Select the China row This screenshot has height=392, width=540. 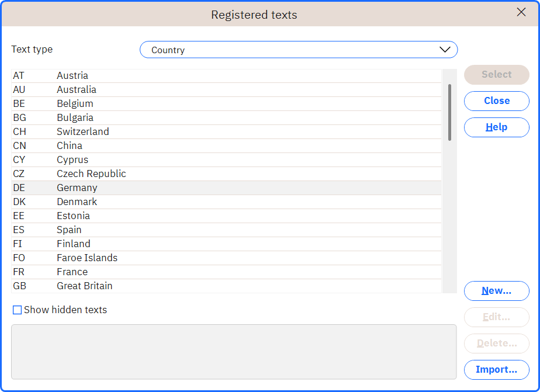[227, 146]
